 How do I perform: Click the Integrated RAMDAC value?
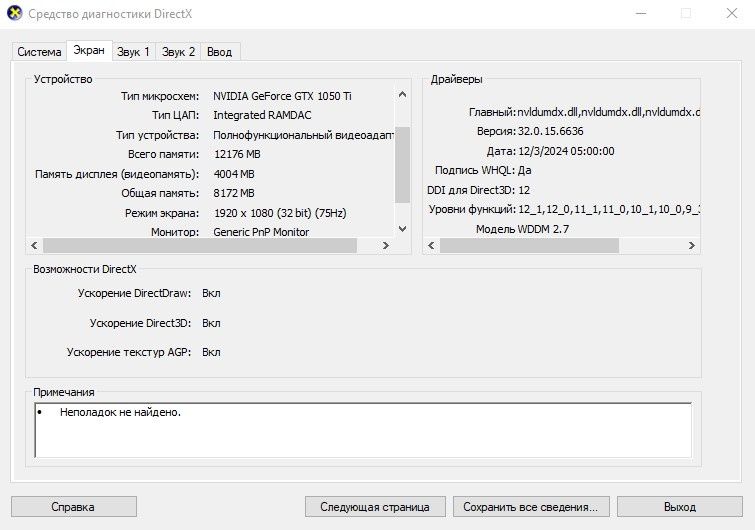point(262,116)
